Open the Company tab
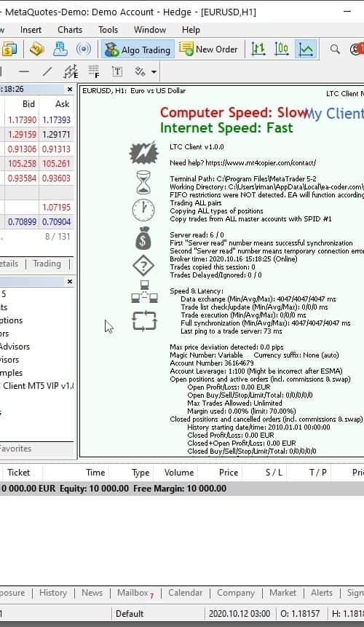This screenshot has height=627, width=364. (236, 593)
